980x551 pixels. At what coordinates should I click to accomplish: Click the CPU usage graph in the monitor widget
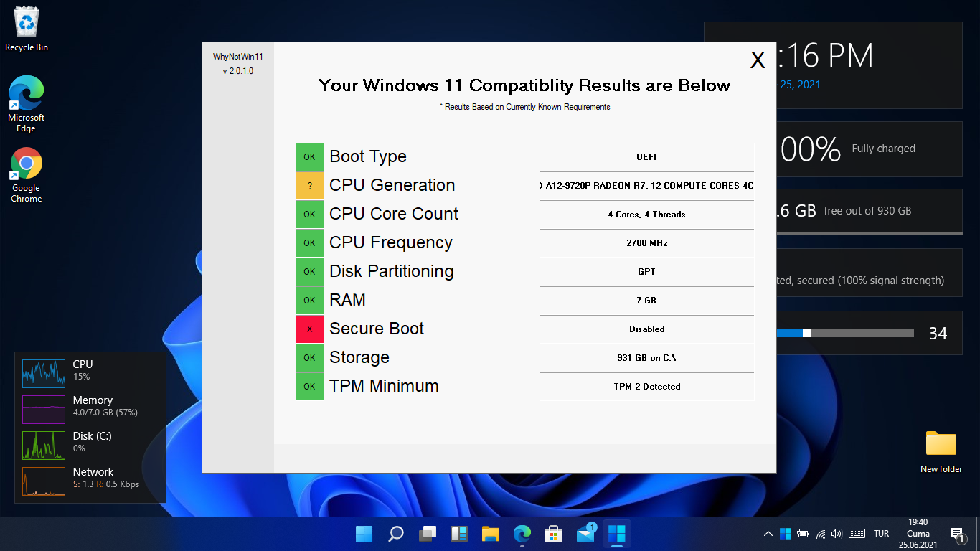44,374
